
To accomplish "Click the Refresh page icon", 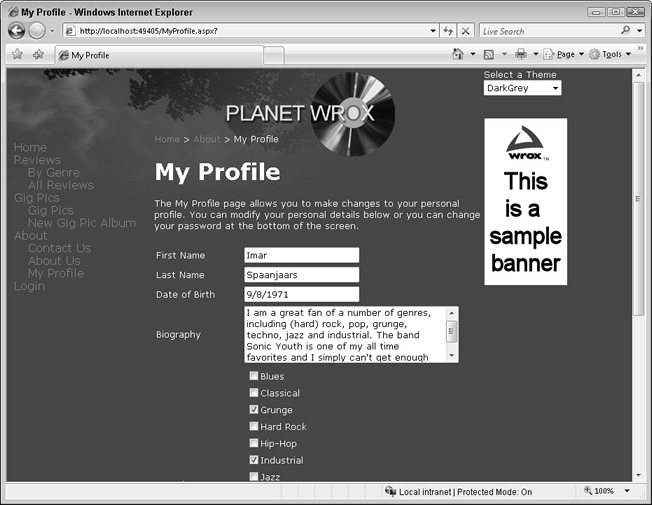I will pyautogui.click(x=448, y=31).
